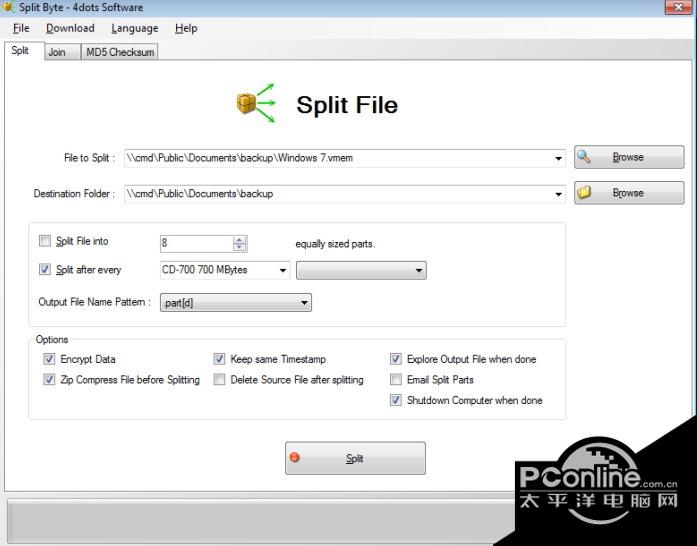The width and height of the screenshot is (697, 546).
Task: Open the CD-700 700 MBytes size dropdown
Action: click(x=282, y=270)
